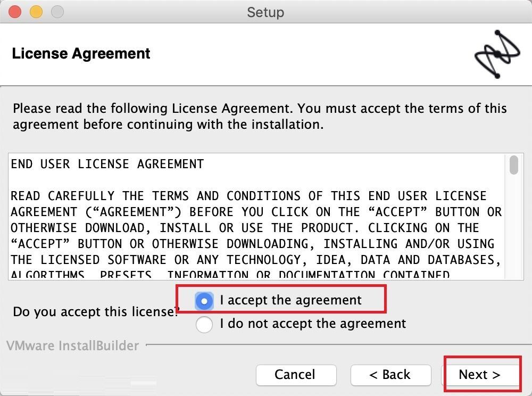
Task: Click the 'I accept the agreement' label text
Action: 291,300
